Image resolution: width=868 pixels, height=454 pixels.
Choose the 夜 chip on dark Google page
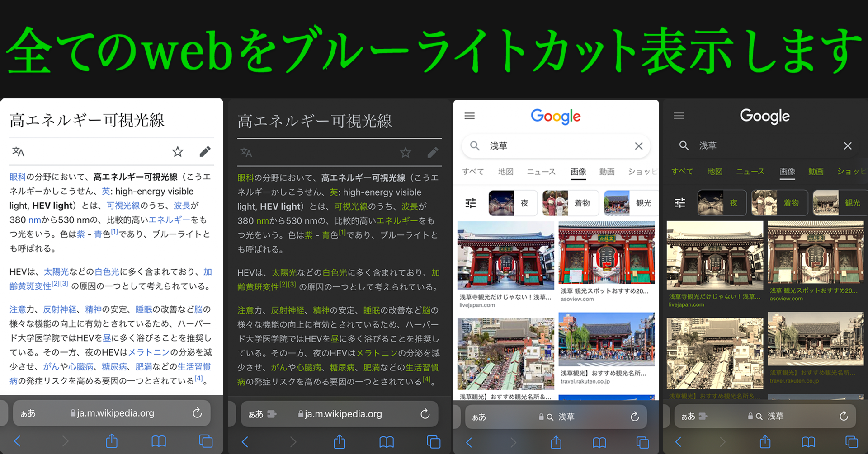pos(722,203)
